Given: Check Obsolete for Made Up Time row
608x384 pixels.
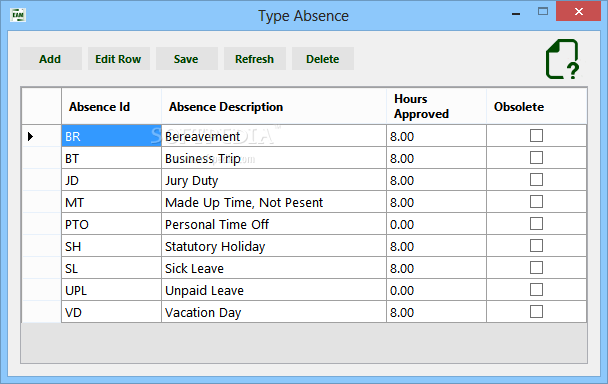Looking at the screenshot, I should pos(536,202).
